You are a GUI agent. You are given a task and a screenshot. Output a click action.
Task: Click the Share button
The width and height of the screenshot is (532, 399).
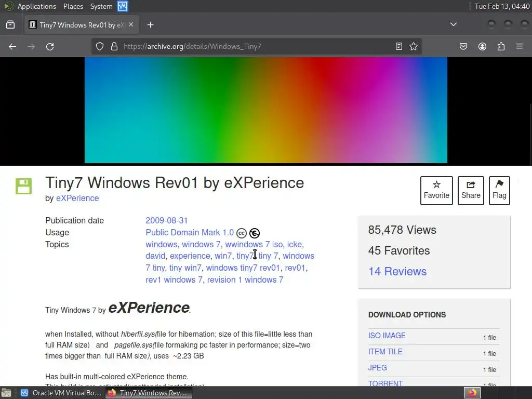(x=471, y=191)
